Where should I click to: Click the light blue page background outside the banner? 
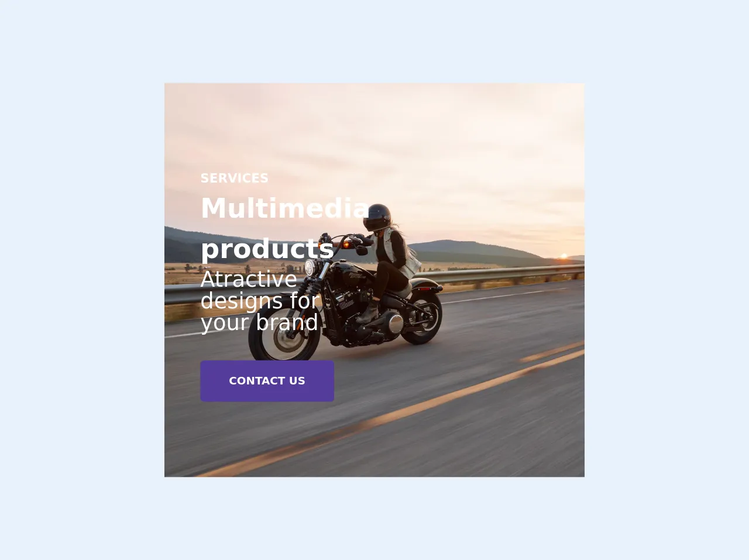tap(82, 281)
